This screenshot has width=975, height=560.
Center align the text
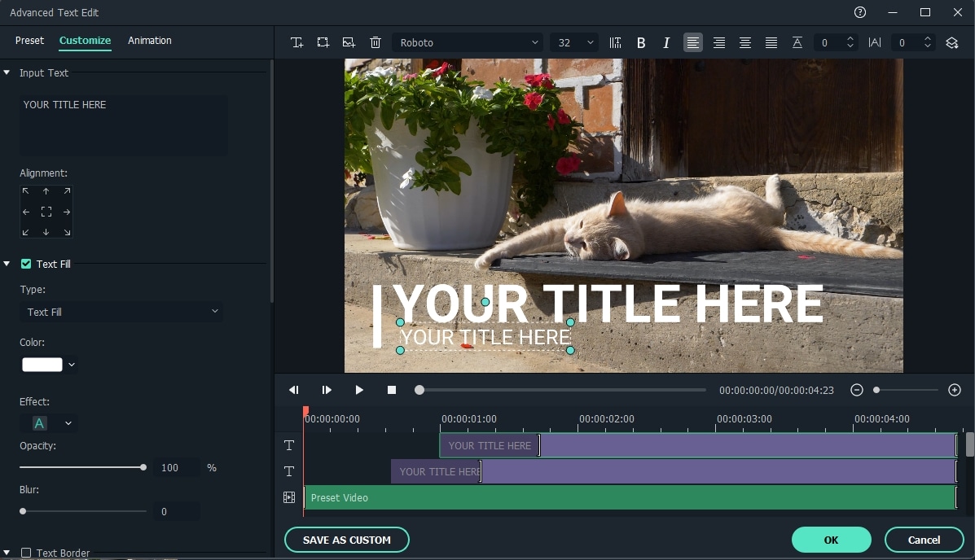point(745,43)
